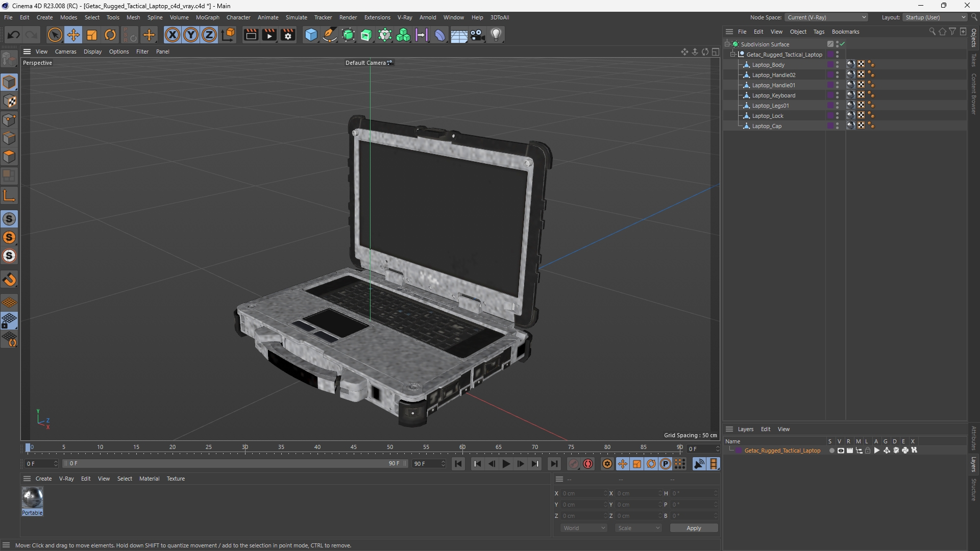This screenshot has height=551, width=980.
Task: Select the Portable material thumbnail
Action: click(x=32, y=498)
